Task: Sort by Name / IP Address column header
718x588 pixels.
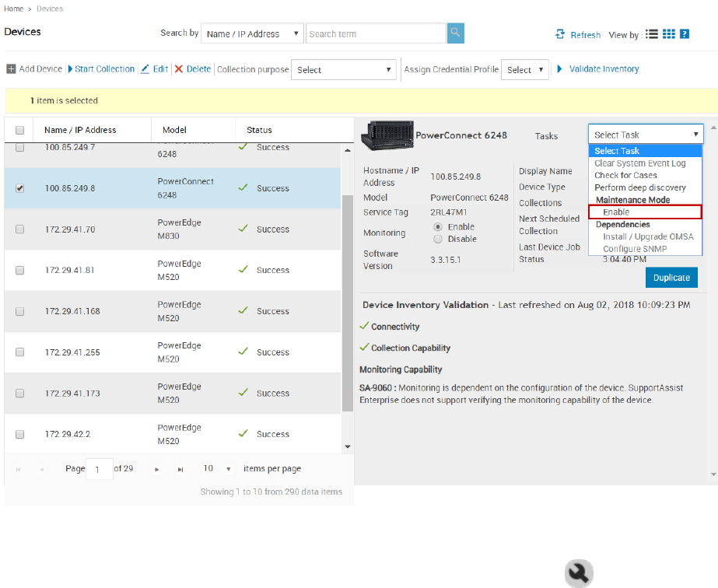Action: coord(80,130)
